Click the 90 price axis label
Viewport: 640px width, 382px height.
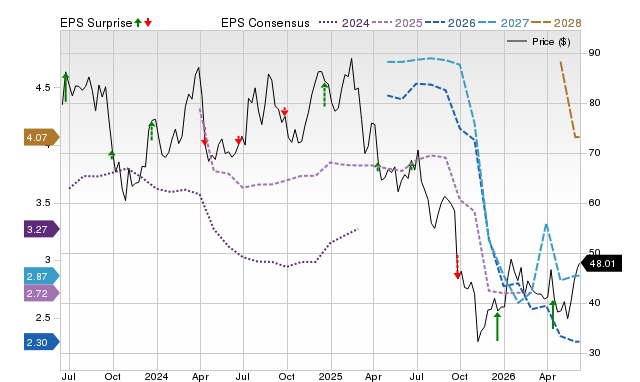point(595,53)
